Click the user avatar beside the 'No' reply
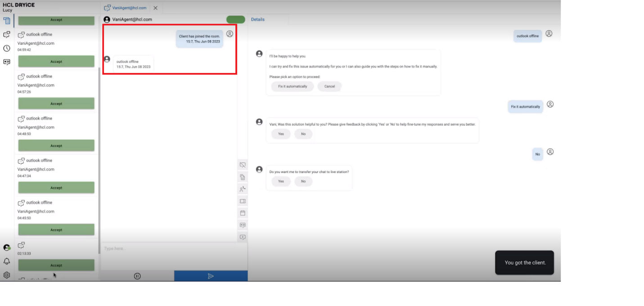Screen dimensions: 644x306 coord(550,152)
